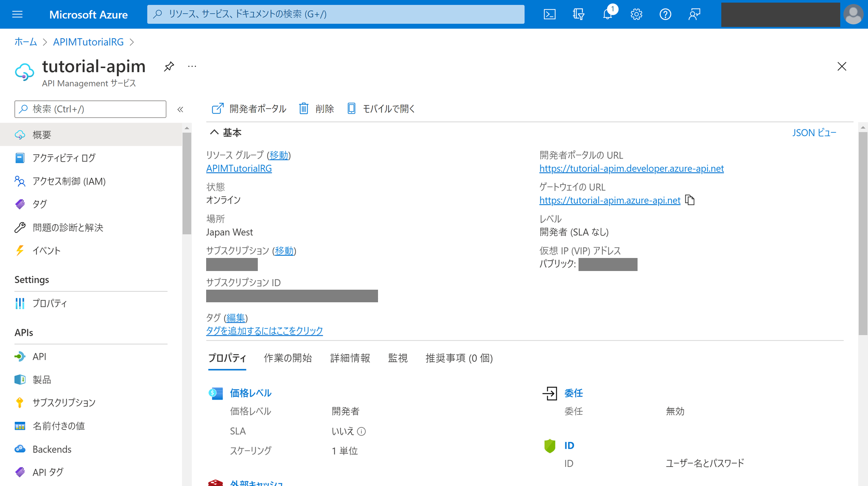
Task: Switch to the 詳細情報 tab
Action: [x=350, y=358]
